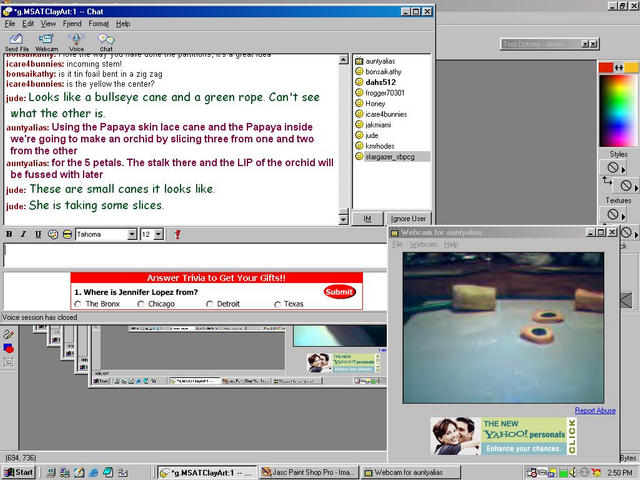Click the Report Abuse link
The width and height of the screenshot is (640, 480).
click(595, 411)
